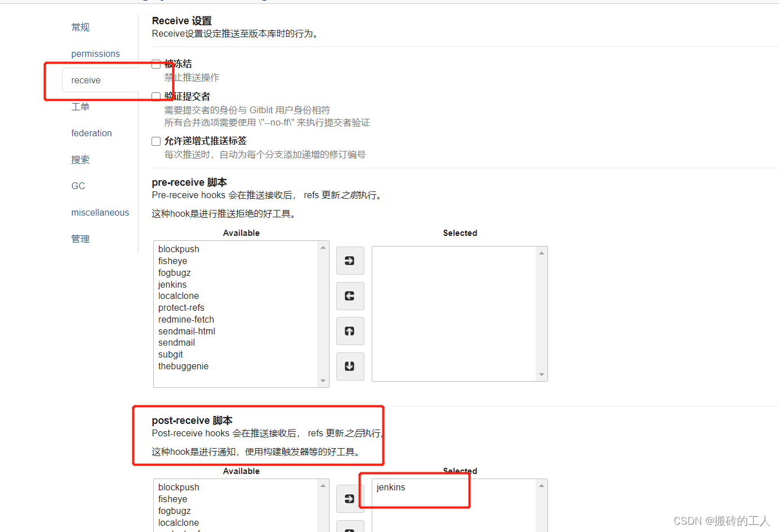The image size is (779, 532).
Task: Select jenkins in the post-receive Selected list
Action: click(391, 487)
